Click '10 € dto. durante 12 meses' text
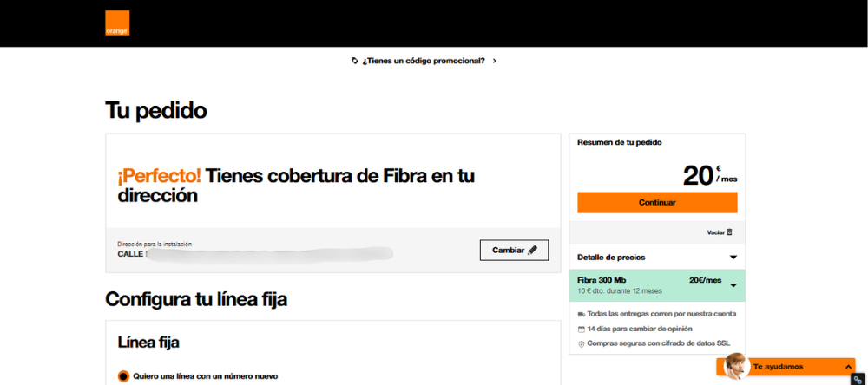Viewport: 868px width, 385px height. click(x=620, y=291)
